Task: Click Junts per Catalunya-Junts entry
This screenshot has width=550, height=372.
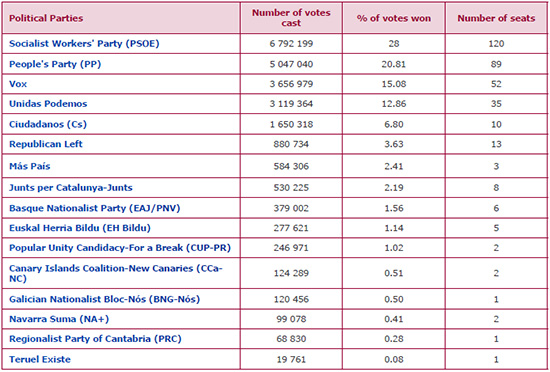Action: point(71,188)
